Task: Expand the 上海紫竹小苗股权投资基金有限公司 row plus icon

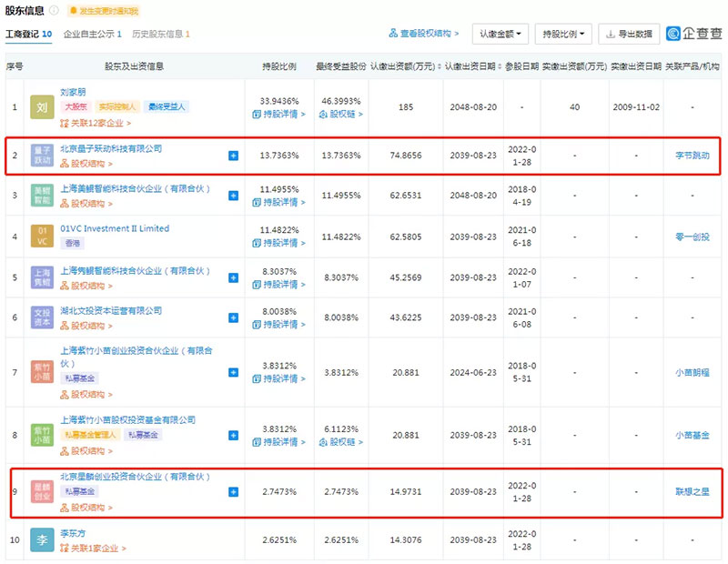Action: pos(234,436)
